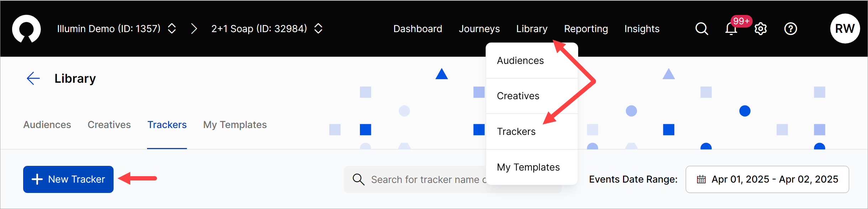Open Reporting in the top navigation
This screenshot has height=209, width=868.
(x=586, y=29)
